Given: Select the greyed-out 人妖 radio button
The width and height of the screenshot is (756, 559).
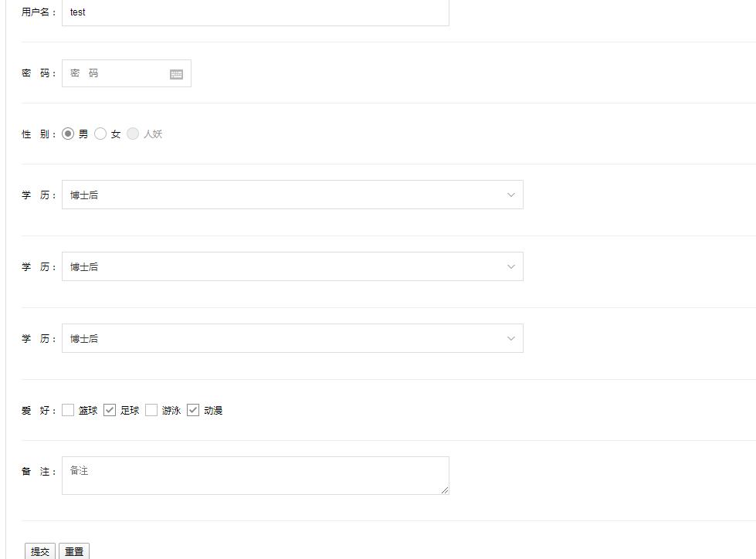Looking at the screenshot, I should click(x=133, y=134).
